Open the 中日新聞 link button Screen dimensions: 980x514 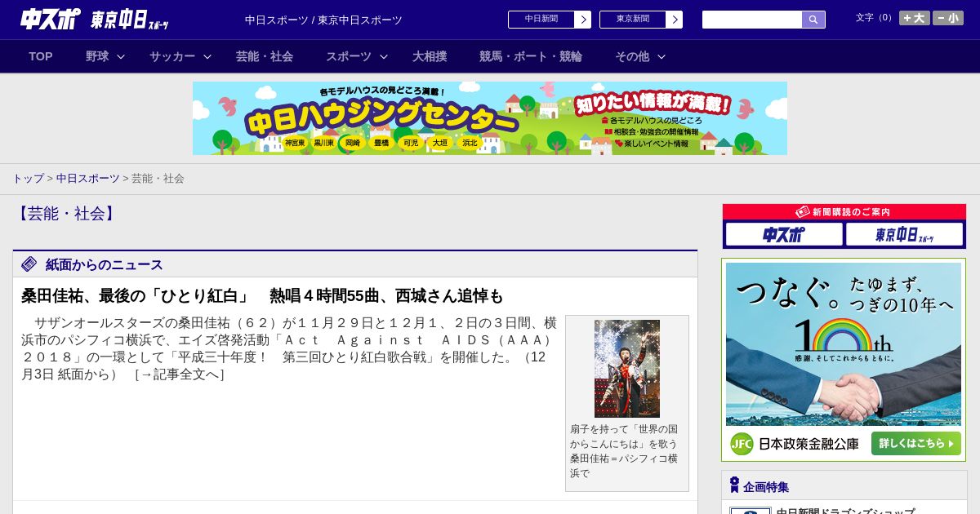(541, 20)
